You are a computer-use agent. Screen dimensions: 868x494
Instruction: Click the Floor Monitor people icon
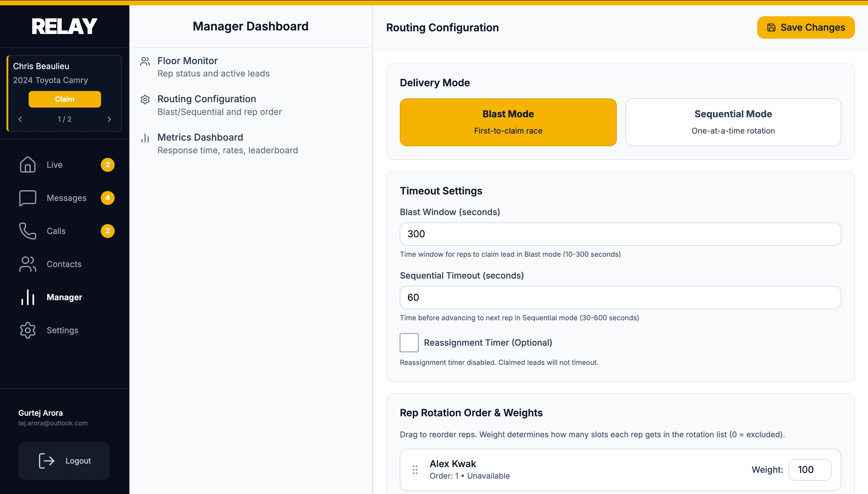click(145, 62)
